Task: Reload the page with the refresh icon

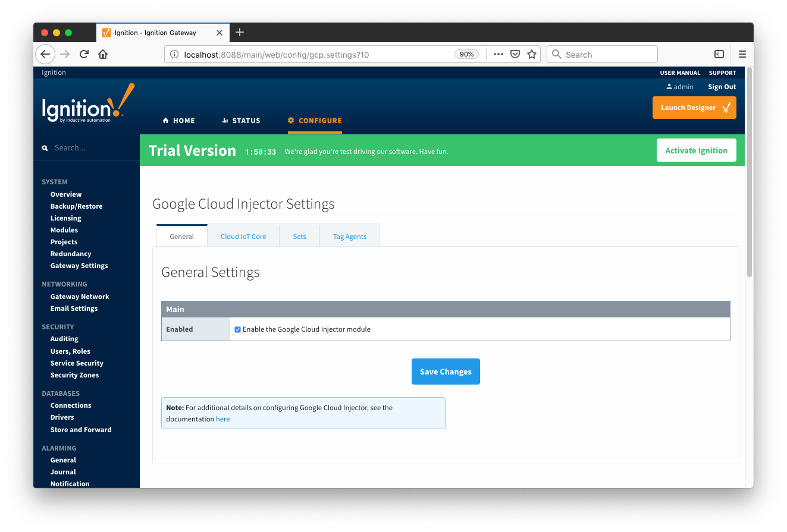Action: (x=84, y=54)
